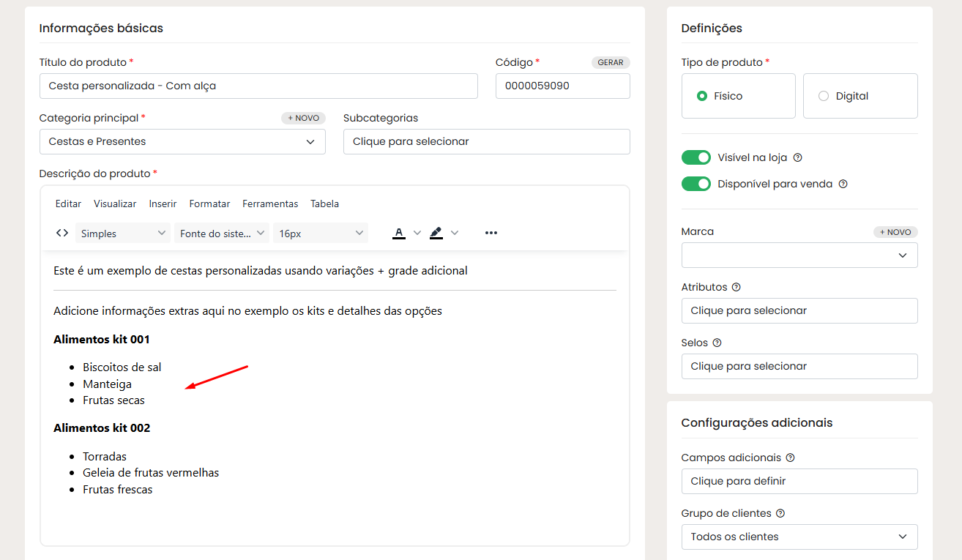Open the more options ellipsis in editor
962x560 pixels.
(x=491, y=233)
